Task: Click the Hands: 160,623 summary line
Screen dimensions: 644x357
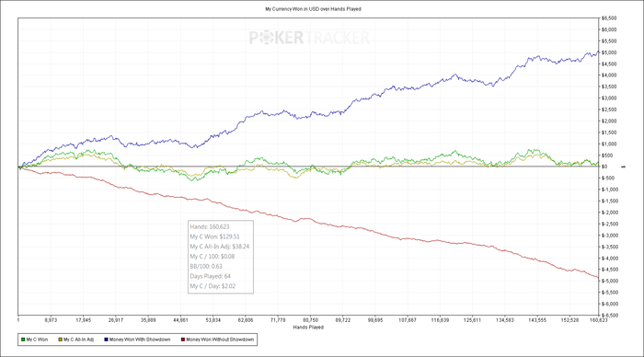Action: pyautogui.click(x=210, y=226)
